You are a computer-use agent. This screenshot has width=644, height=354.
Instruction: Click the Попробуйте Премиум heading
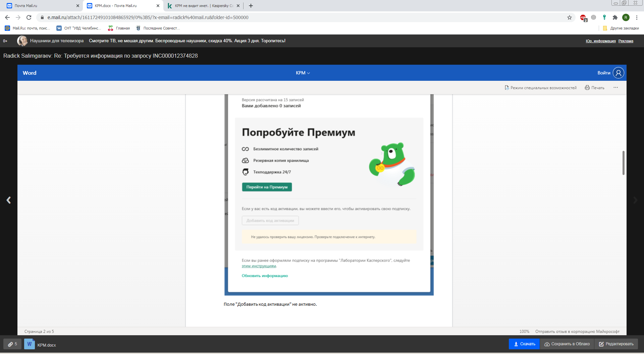pos(299,132)
